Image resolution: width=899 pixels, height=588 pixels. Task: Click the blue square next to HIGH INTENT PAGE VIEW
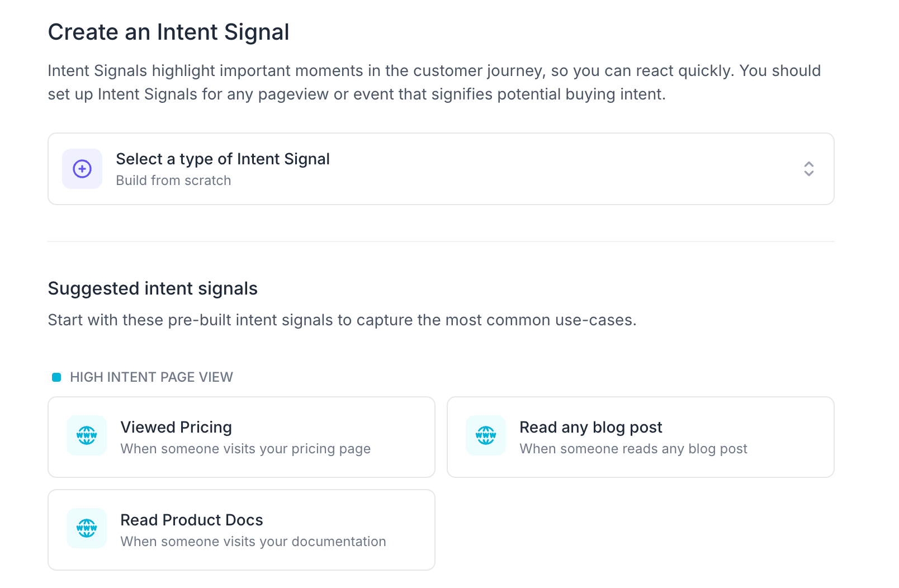click(x=56, y=377)
